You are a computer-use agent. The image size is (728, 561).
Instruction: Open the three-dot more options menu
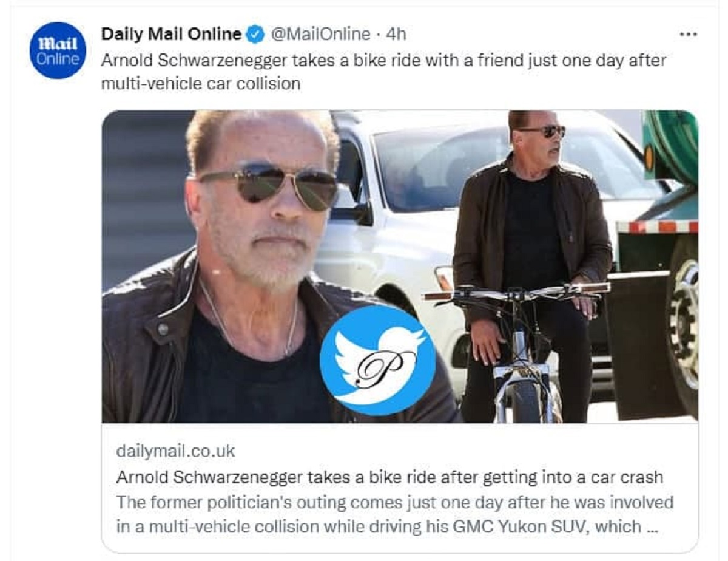pyautogui.click(x=688, y=35)
